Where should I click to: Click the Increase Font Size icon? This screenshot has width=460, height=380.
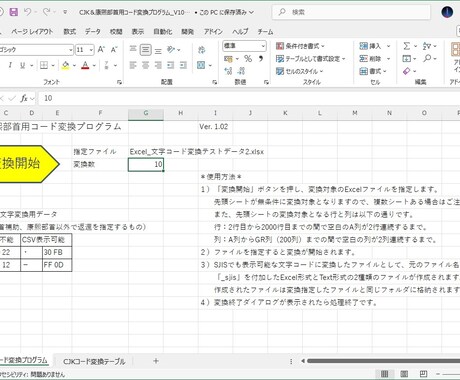[x=101, y=50]
